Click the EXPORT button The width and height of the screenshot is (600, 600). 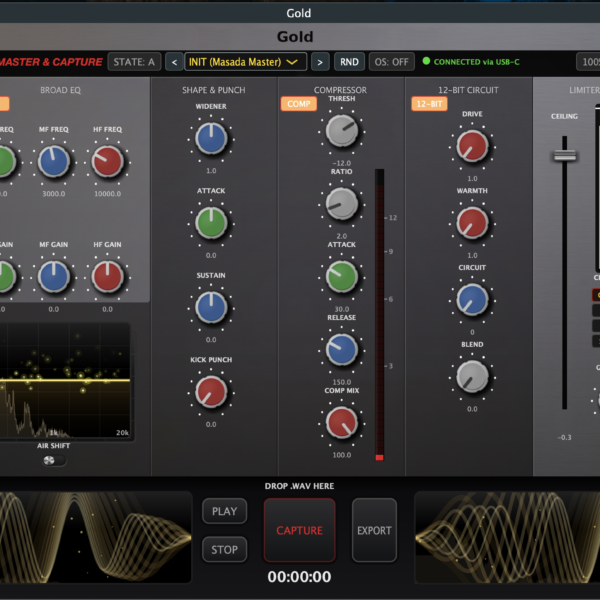(x=374, y=530)
